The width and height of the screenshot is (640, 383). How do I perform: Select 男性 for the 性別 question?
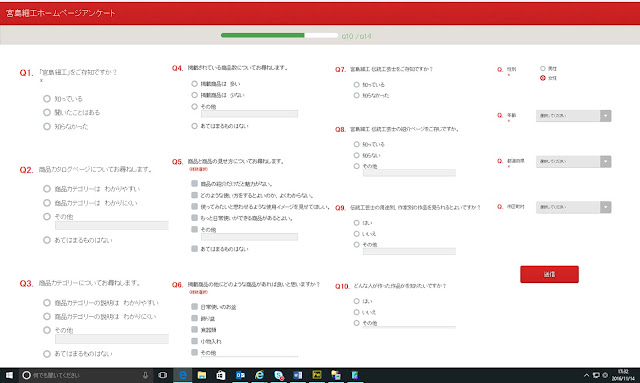[543, 69]
